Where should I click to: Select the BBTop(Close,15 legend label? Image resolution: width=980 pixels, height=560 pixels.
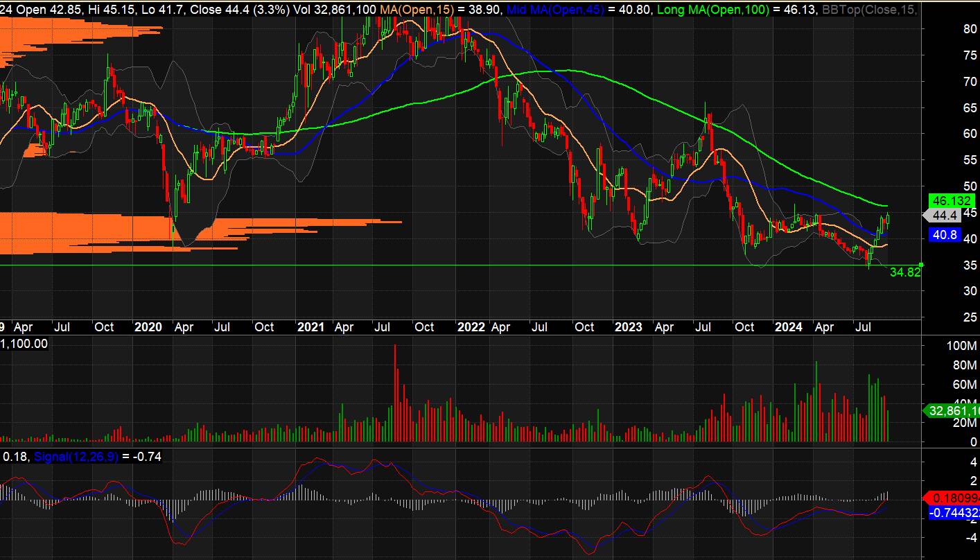point(869,10)
